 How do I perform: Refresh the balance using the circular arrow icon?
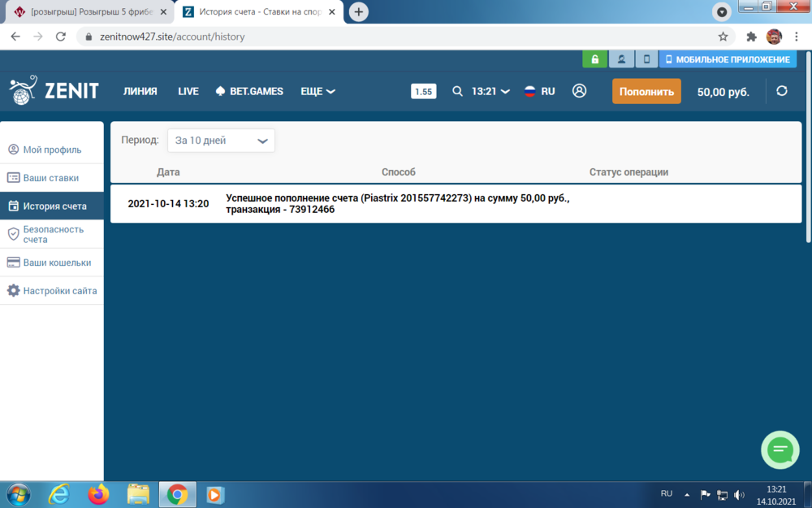point(781,92)
